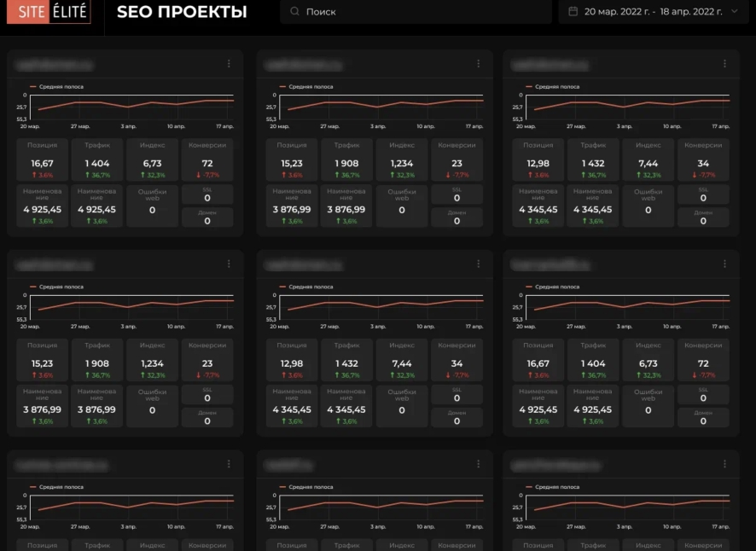This screenshot has width=756, height=551.
Task: Open the blurred project title of first card
Action: pos(54,64)
